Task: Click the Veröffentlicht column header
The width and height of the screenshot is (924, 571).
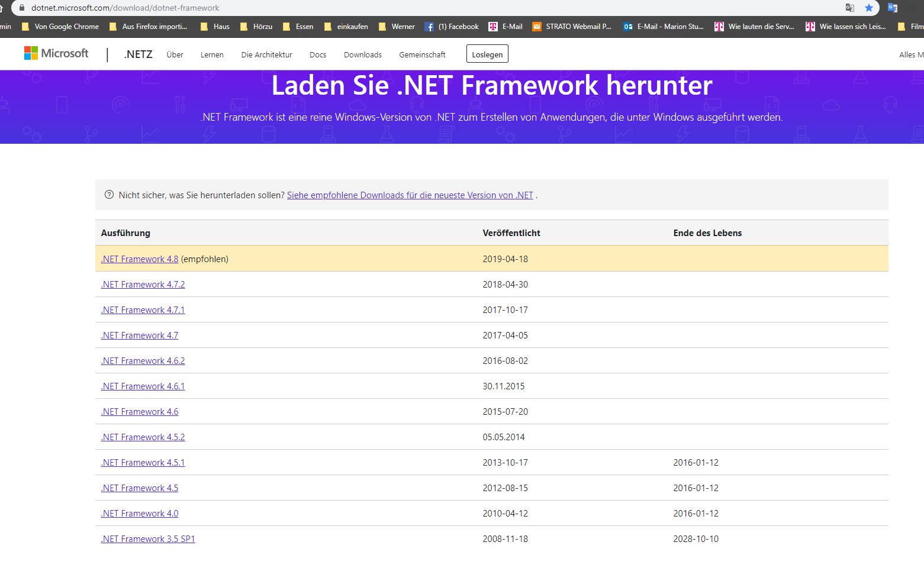Action: point(511,233)
